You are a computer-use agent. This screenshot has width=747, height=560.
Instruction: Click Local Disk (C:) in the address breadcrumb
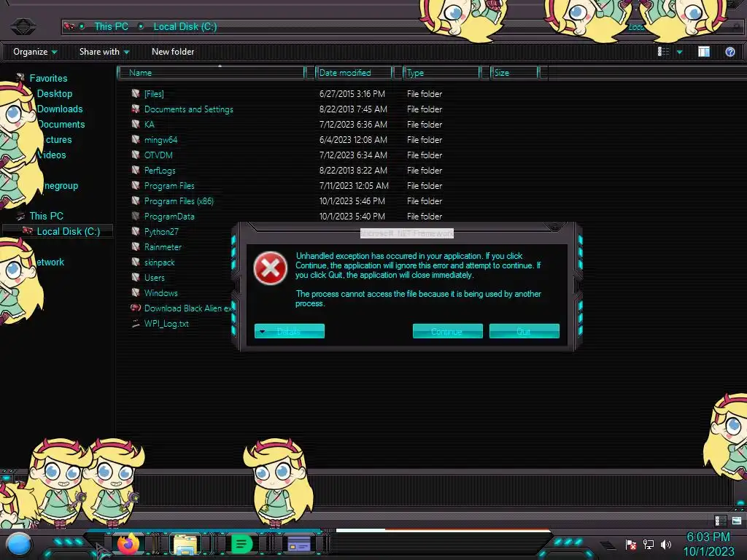click(x=185, y=26)
